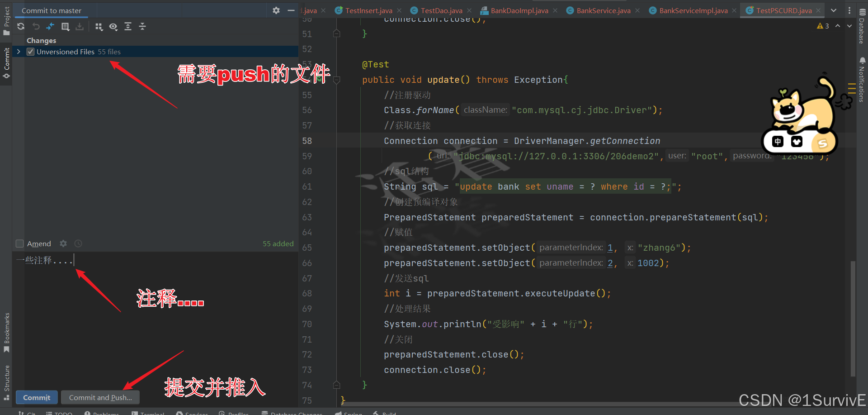Toggle the Amend checkbox
The width and height of the screenshot is (868, 415).
click(x=19, y=243)
